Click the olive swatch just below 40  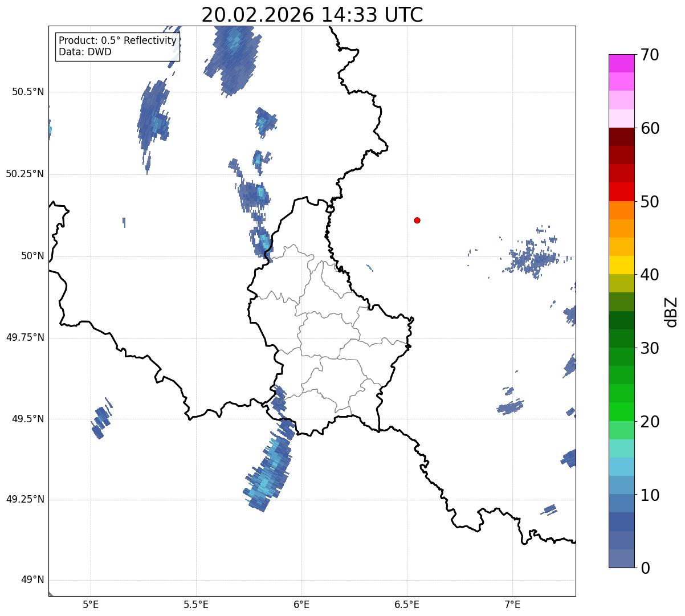[x=622, y=283]
